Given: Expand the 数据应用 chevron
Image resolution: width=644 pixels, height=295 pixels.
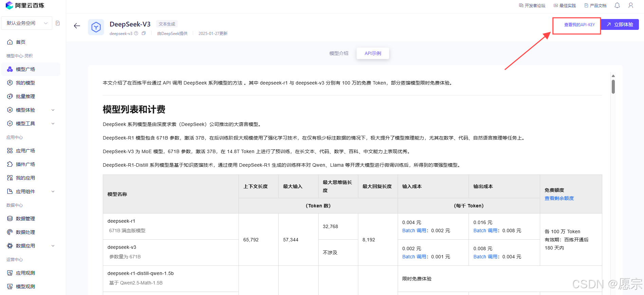Looking at the screenshot, I should pos(53,246).
